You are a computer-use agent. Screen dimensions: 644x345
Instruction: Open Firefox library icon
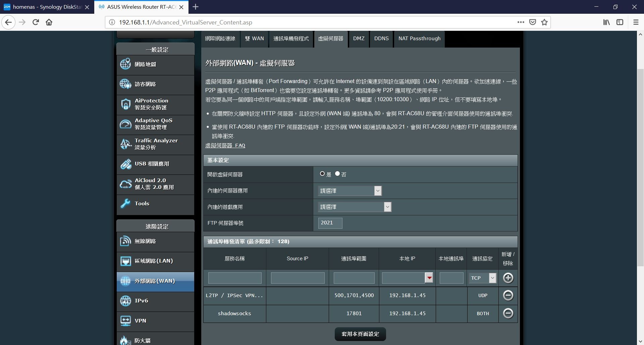(606, 22)
